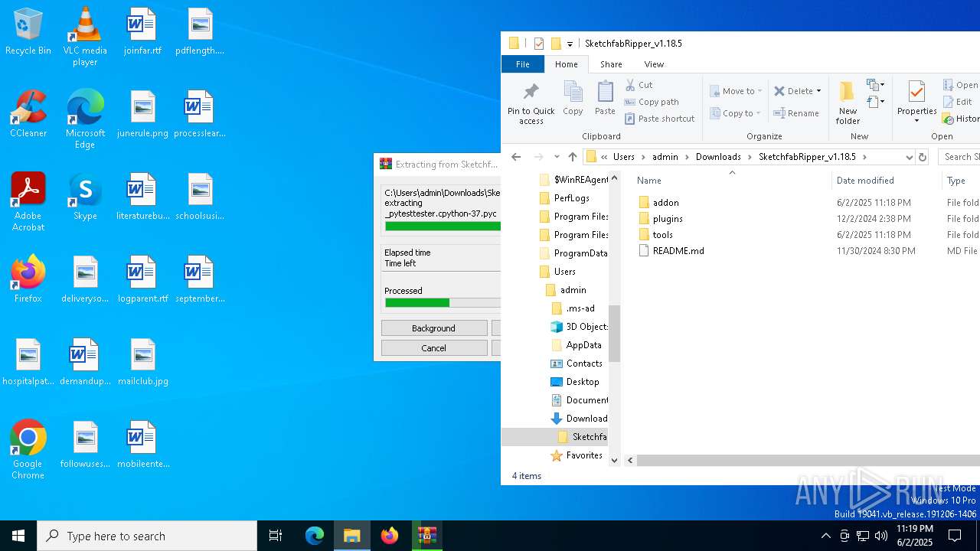Show hidden system tray icons

tap(825, 536)
